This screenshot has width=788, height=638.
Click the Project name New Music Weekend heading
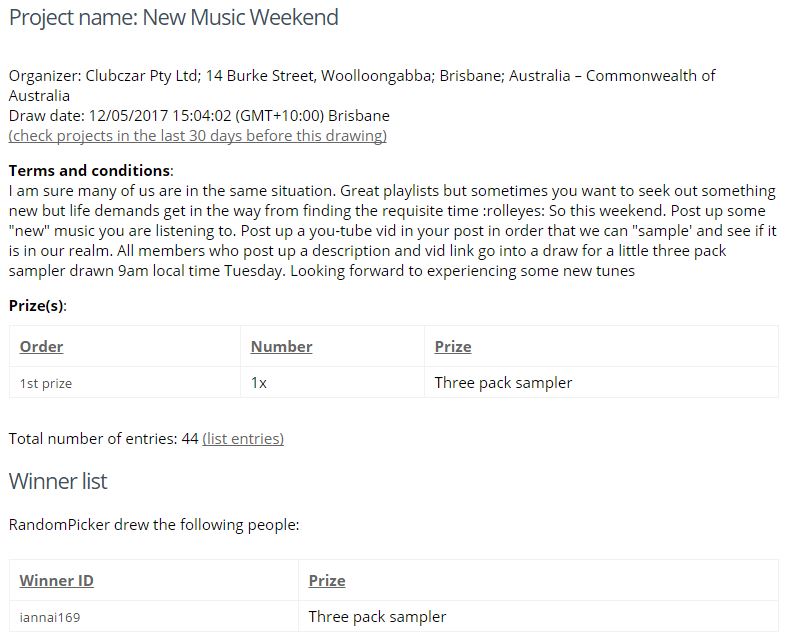pos(173,18)
